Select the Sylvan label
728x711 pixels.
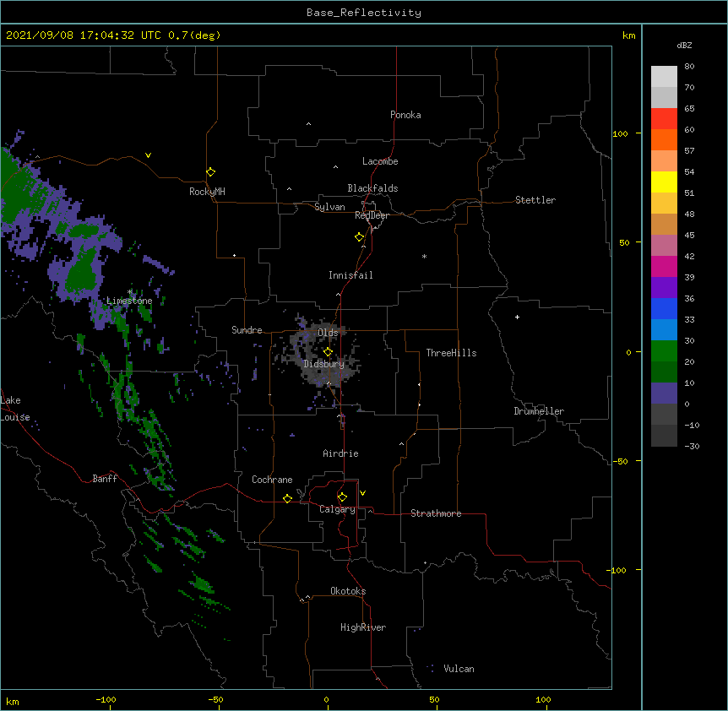point(329,207)
